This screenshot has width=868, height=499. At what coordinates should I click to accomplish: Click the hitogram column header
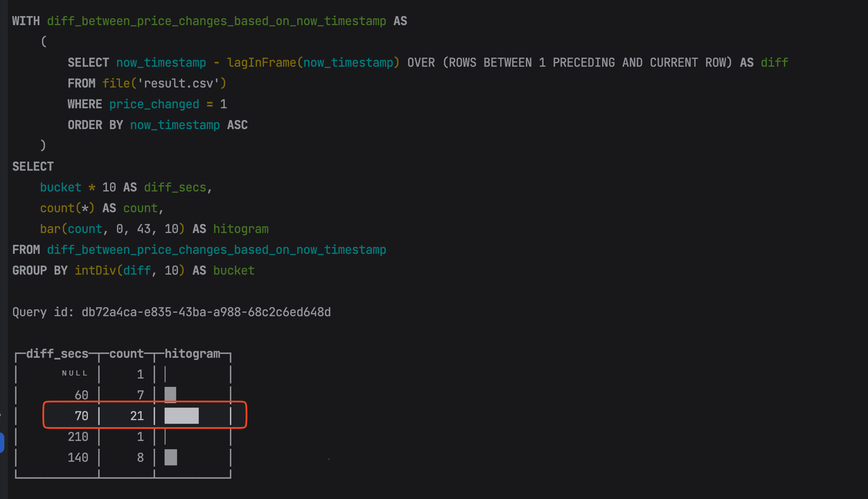(x=192, y=354)
